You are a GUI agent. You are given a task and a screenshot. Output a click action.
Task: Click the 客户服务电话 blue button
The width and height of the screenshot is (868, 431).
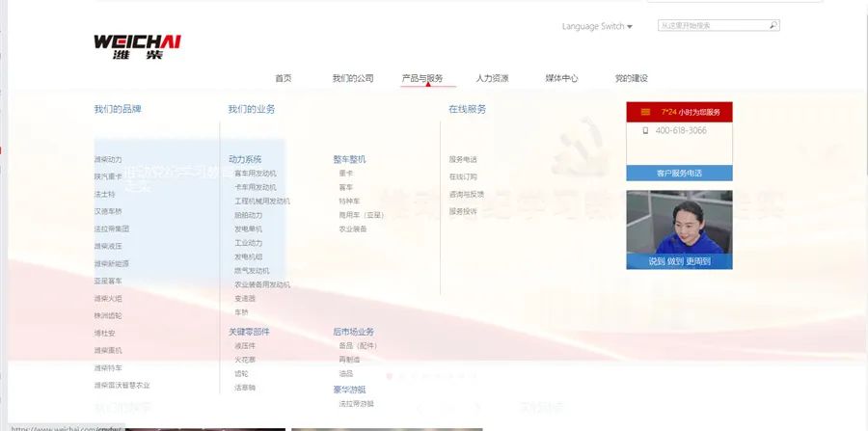pyautogui.click(x=679, y=174)
